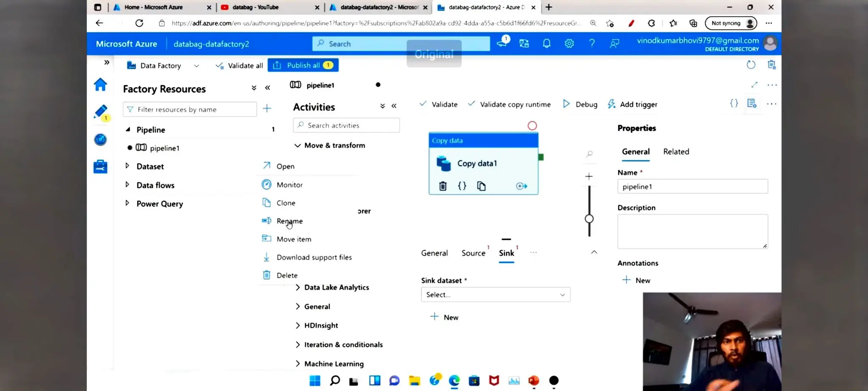Expand the Power Query tree group

pyautogui.click(x=127, y=204)
